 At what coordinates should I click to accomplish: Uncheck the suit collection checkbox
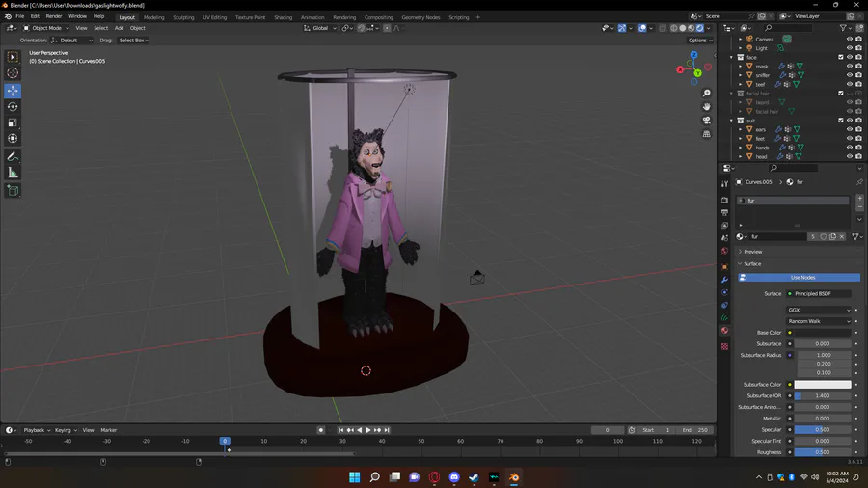coord(841,120)
